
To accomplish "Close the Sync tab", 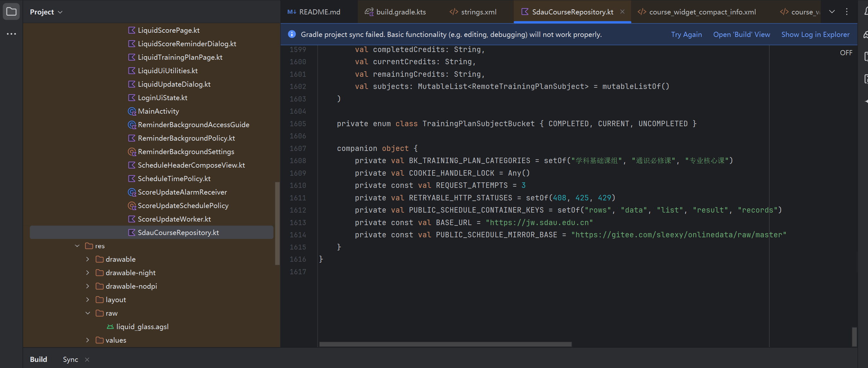I will [x=87, y=360].
